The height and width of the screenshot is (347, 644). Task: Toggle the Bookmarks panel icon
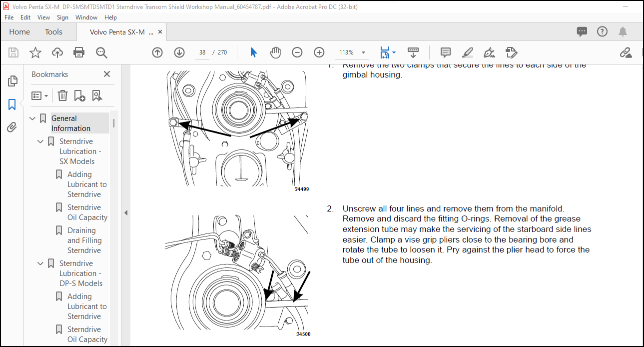12,104
